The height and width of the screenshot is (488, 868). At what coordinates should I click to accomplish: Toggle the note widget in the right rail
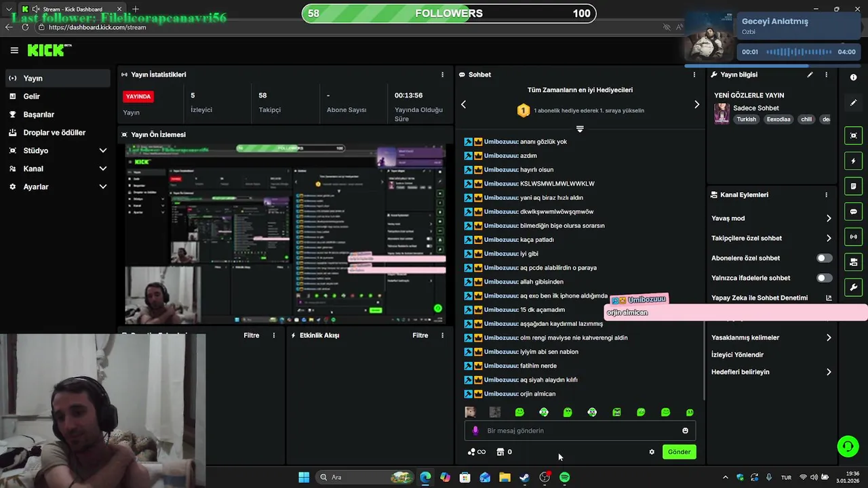[853, 186]
